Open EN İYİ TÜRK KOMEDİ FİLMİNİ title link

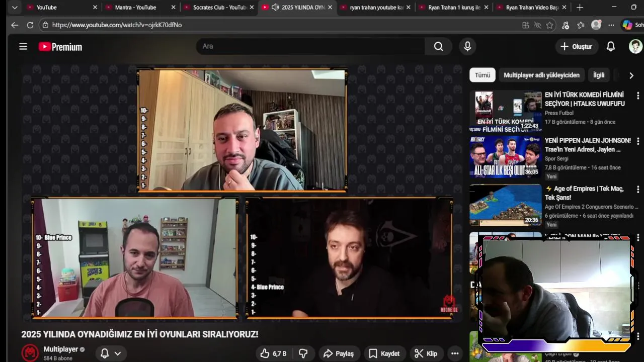click(x=585, y=99)
